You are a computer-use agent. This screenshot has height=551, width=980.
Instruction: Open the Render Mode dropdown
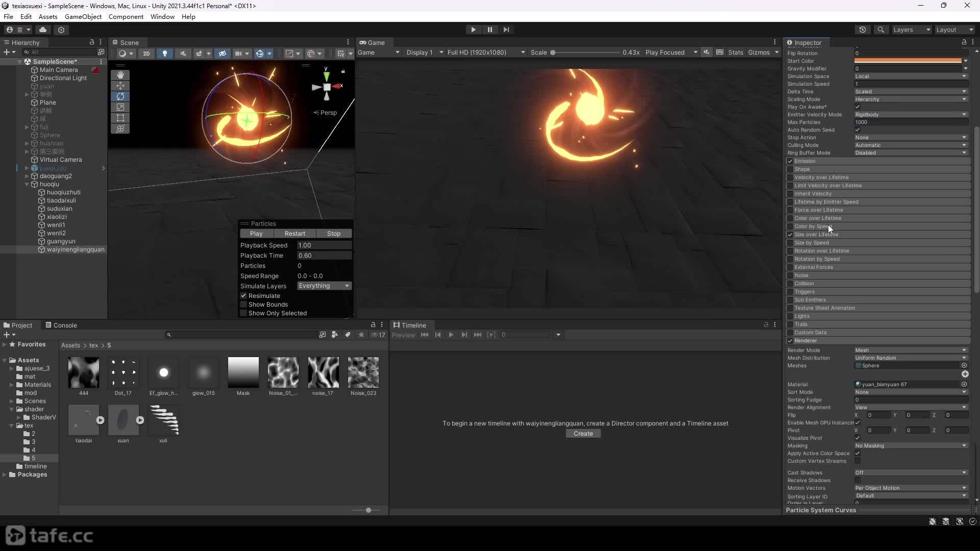(911, 350)
